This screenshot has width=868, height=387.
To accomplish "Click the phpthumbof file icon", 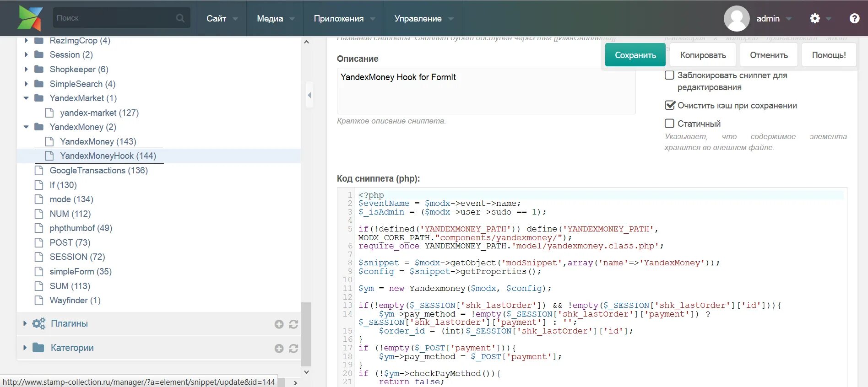I will pos(39,228).
